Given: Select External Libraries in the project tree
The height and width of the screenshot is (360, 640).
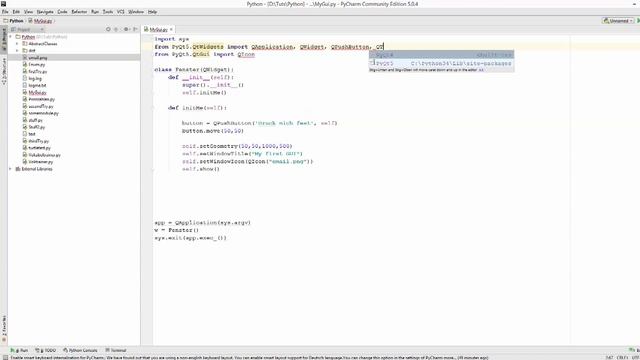Looking at the screenshot, I should (x=37, y=169).
